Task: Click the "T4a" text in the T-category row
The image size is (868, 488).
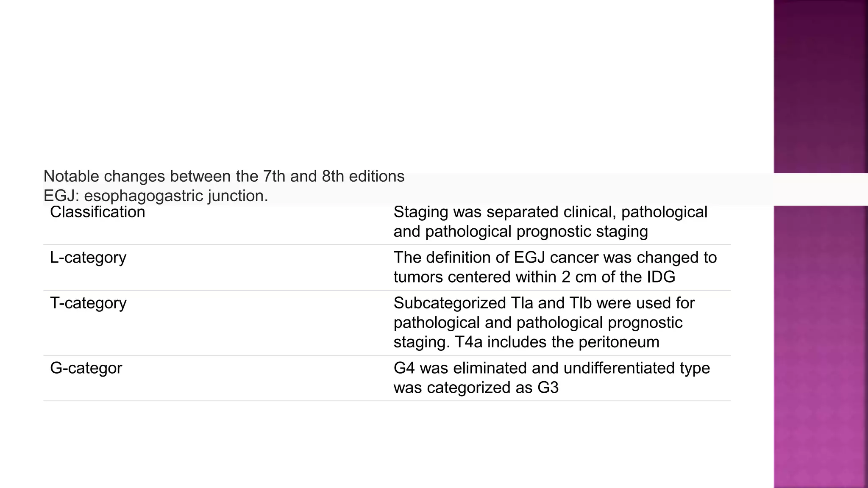Action: click(x=468, y=342)
